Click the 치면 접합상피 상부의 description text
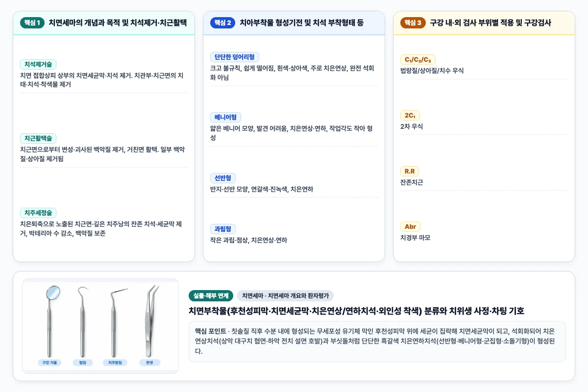 click(x=102, y=80)
